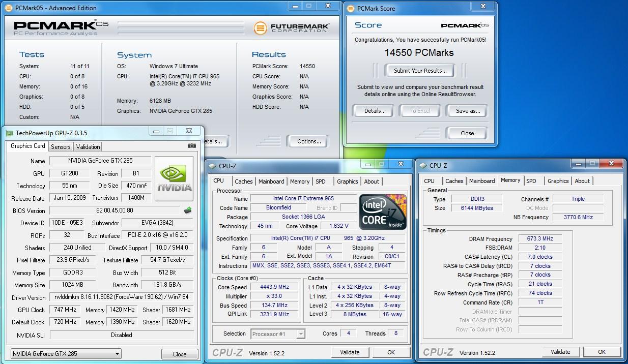Click Validate in the CPU-Z Memory window
The width and height of the screenshot is (628, 364).
560,351
